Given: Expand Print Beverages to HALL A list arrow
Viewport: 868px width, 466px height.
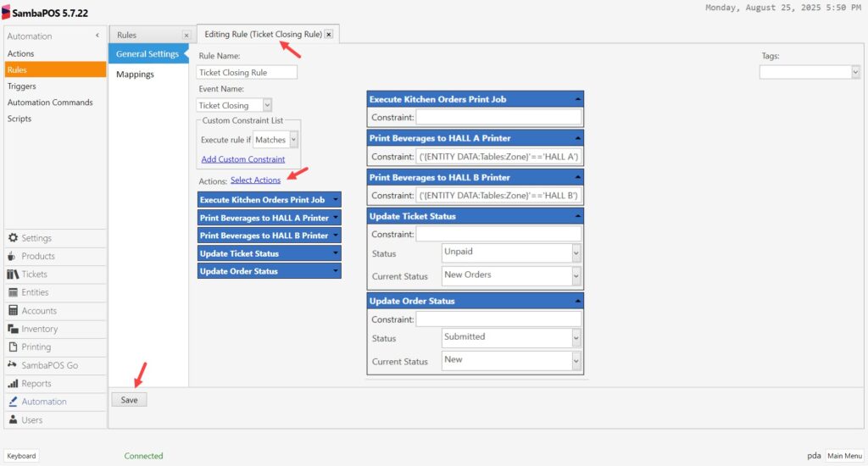Looking at the screenshot, I should (x=336, y=218).
